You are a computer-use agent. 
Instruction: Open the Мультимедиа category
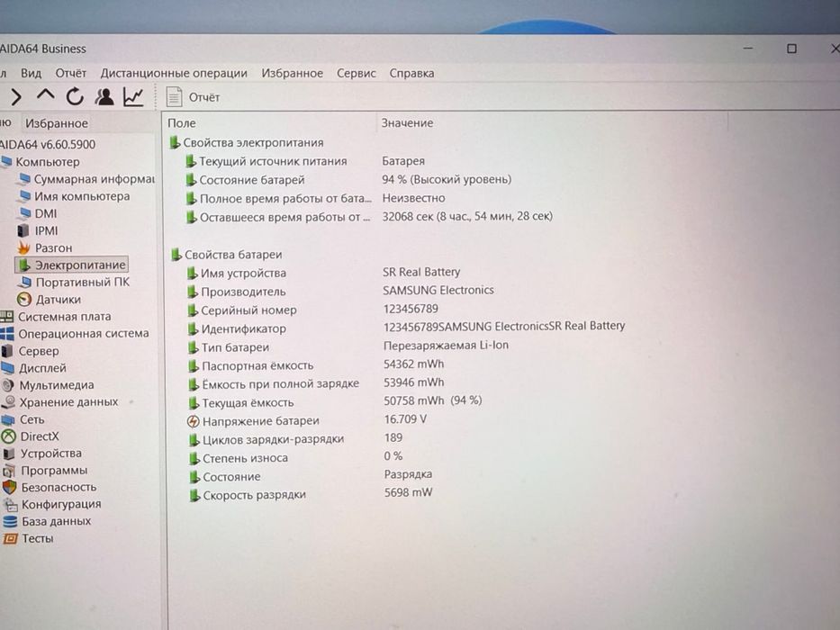pyautogui.click(x=48, y=385)
